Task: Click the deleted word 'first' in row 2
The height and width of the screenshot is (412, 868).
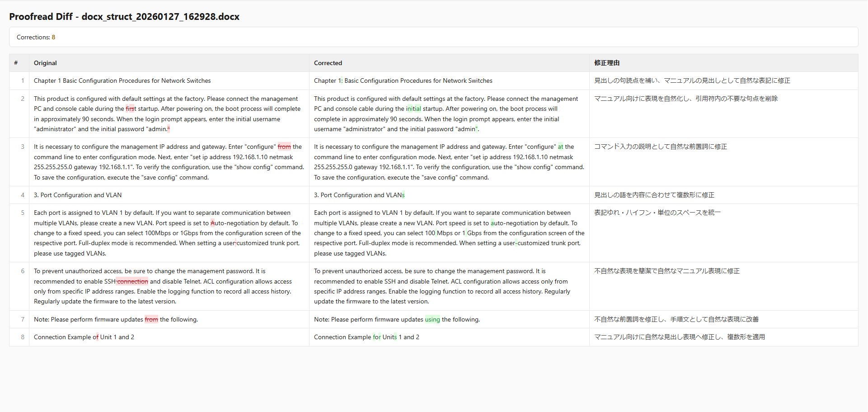Action: click(131, 109)
